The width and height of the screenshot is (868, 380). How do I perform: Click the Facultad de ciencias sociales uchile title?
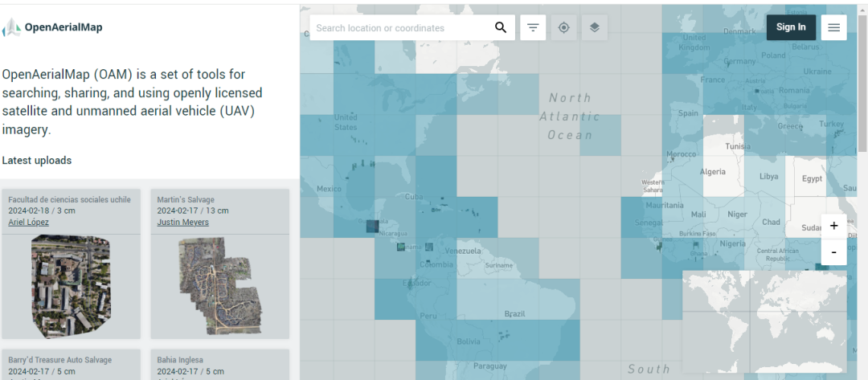click(69, 200)
